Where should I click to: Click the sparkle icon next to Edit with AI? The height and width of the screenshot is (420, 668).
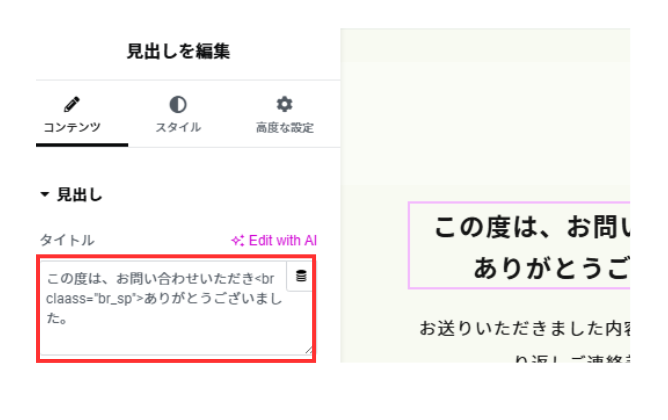point(237,241)
